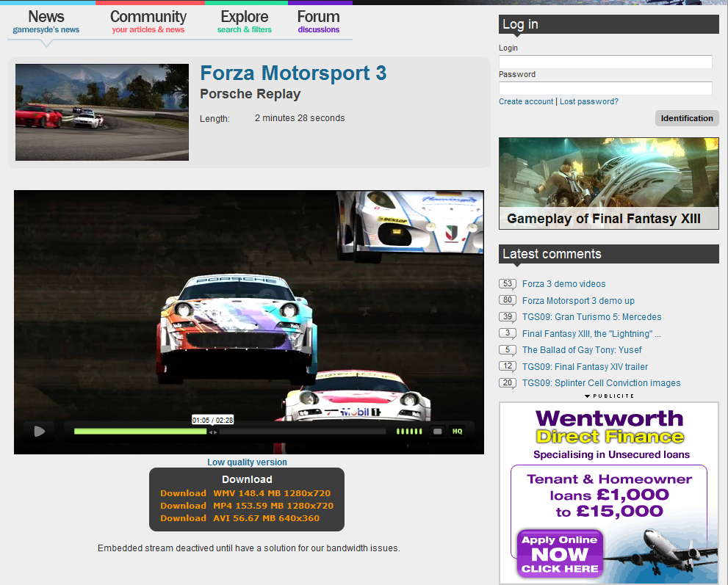
Task: Toggle fullscreen in the video player
Action: coord(438,432)
